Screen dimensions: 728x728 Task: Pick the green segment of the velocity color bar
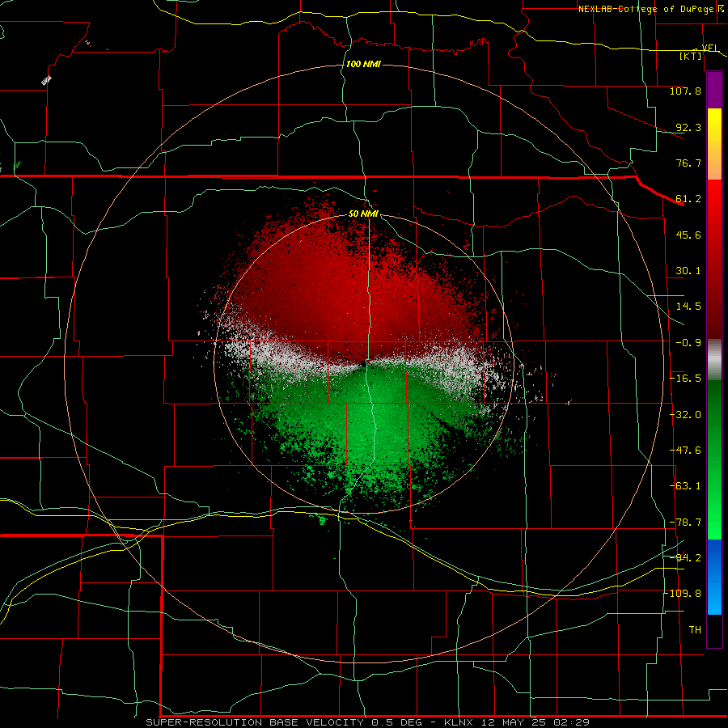(x=714, y=459)
